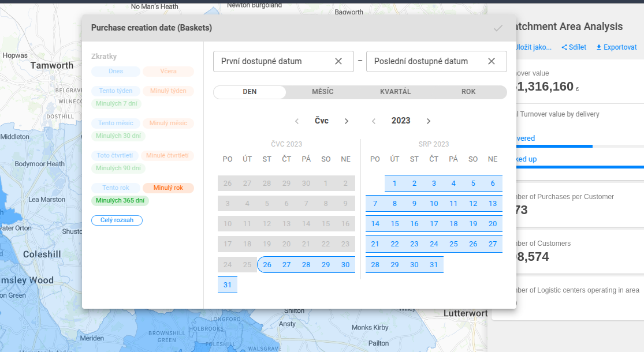Switch granularity to KVARTÁL
644x352 pixels.
tap(396, 92)
